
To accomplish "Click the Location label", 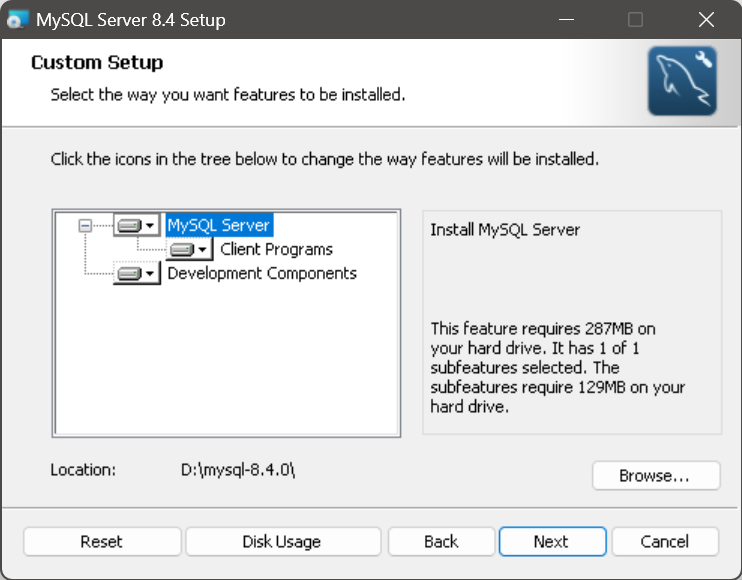I will tap(83, 470).
